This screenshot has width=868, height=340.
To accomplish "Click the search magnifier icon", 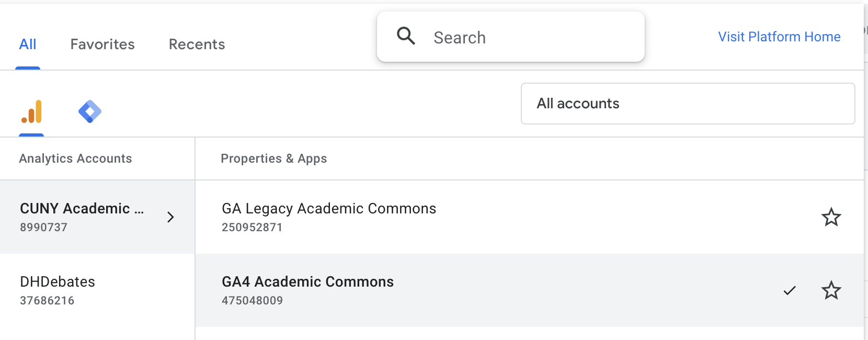I will tap(406, 36).
